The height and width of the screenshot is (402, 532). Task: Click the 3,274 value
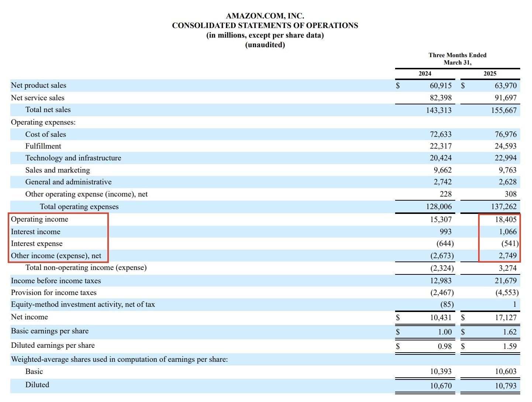point(507,268)
